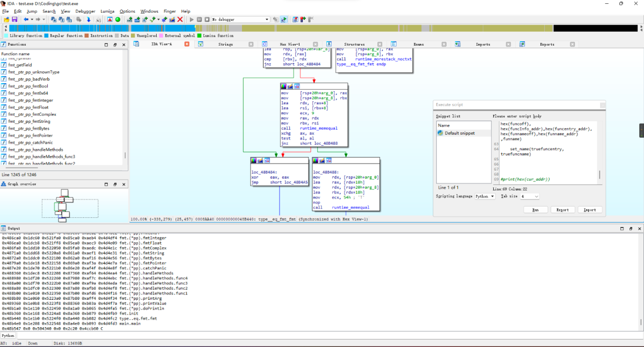
Task: Close the IDA View-A tab
Action: point(187,44)
